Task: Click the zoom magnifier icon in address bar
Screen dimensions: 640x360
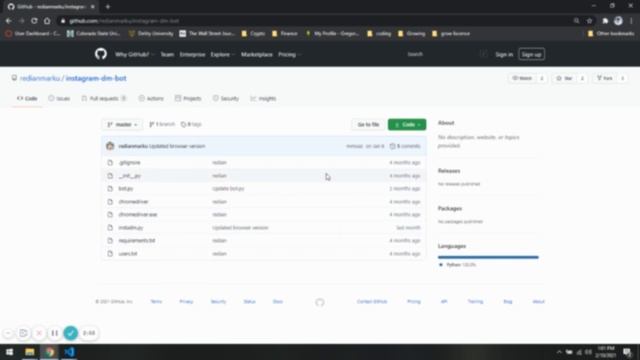Action: tap(576, 21)
